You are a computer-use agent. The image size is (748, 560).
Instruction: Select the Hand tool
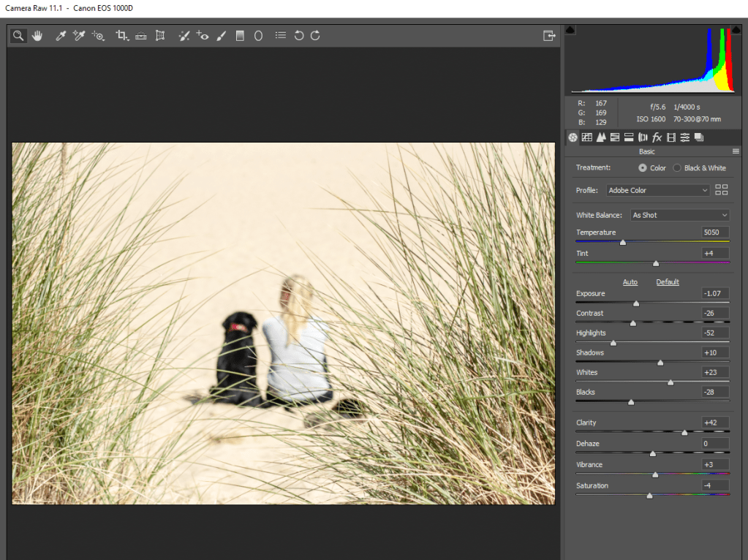click(37, 35)
